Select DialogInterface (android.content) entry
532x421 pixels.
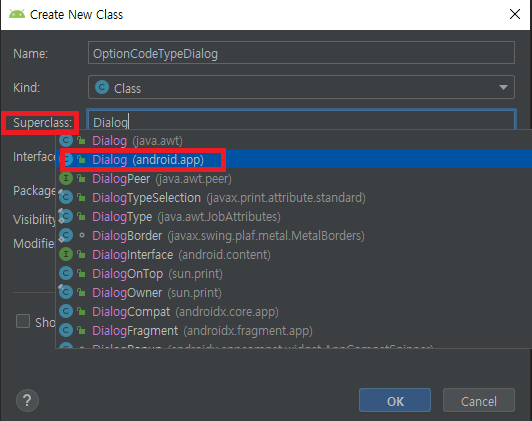[x=293, y=254]
